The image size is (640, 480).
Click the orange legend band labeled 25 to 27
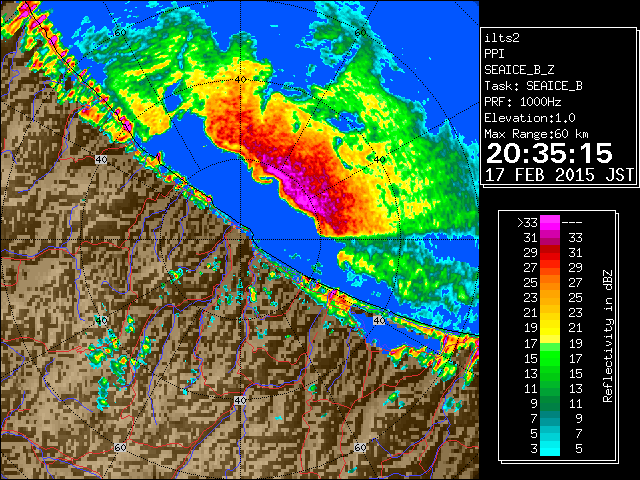[550, 282]
